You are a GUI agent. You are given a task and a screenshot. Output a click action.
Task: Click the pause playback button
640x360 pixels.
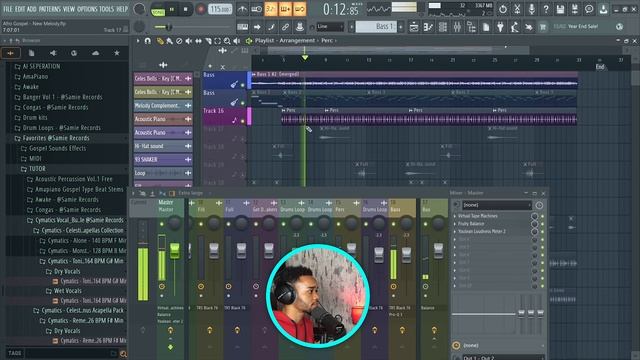171,9
